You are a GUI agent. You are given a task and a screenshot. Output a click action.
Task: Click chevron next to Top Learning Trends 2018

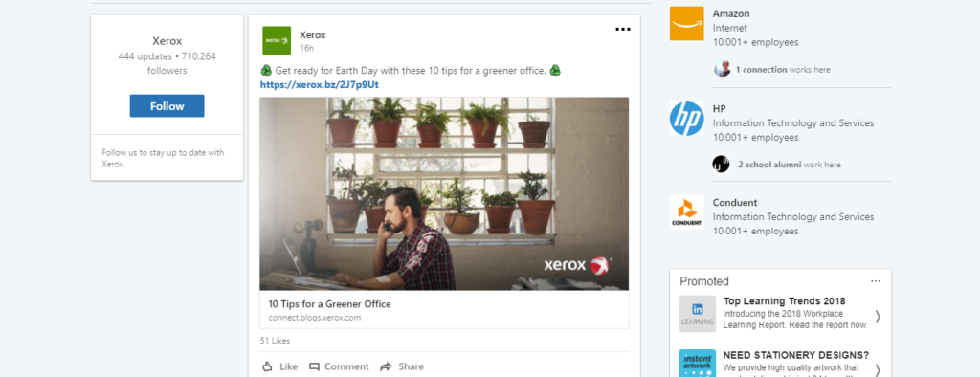[878, 317]
